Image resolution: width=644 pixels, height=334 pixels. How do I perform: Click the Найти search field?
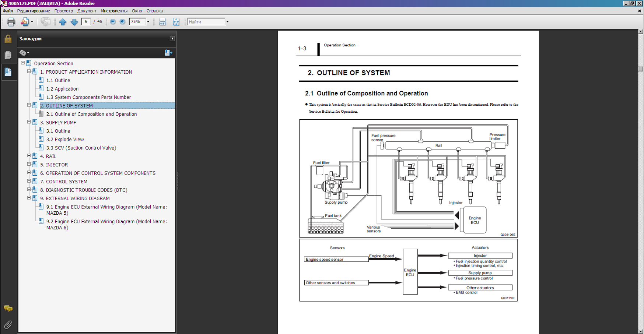click(206, 22)
